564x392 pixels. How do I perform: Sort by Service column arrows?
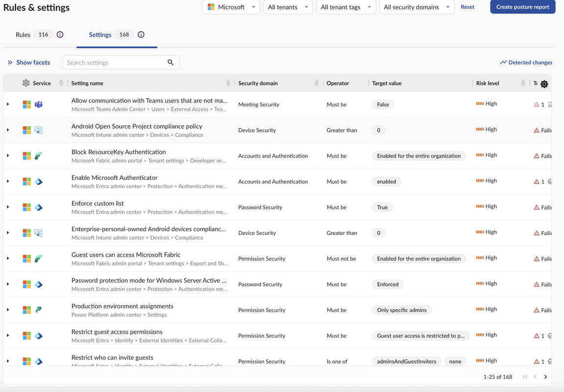point(61,83)
